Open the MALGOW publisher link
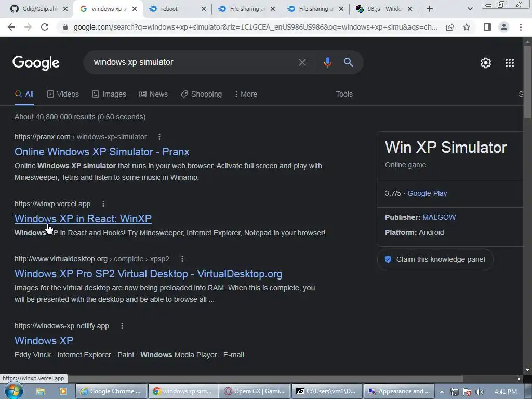Viewport: 532px width, 399px height. [x=439, y=217]
